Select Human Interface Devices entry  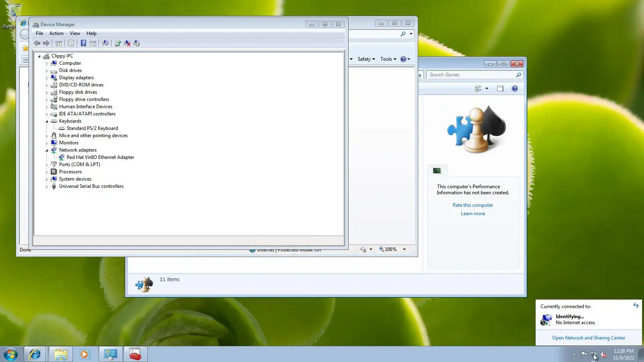click(86, 107)
